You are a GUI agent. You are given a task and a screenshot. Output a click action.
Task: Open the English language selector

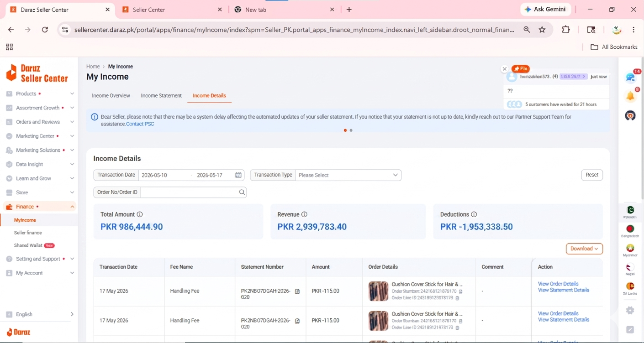(x=39, y=314)
